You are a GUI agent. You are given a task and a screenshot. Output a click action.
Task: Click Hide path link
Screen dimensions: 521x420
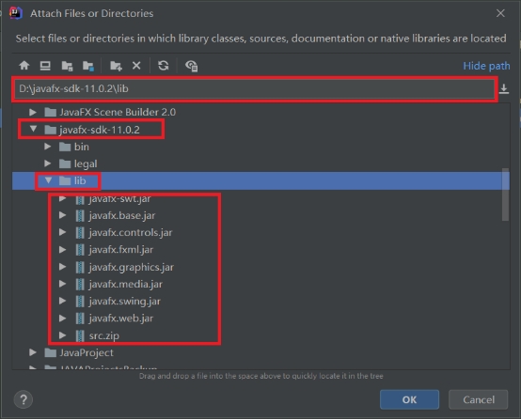tap(486, 66)
